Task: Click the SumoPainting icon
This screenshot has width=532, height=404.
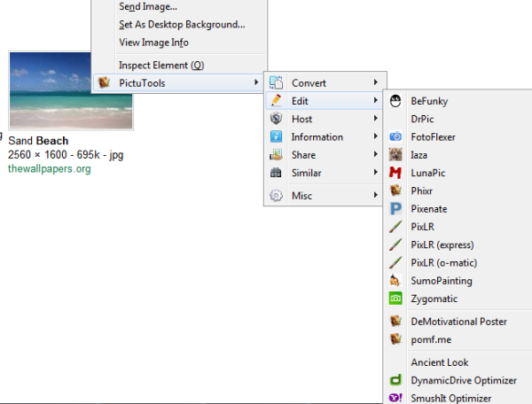Action: coord(396,281)
